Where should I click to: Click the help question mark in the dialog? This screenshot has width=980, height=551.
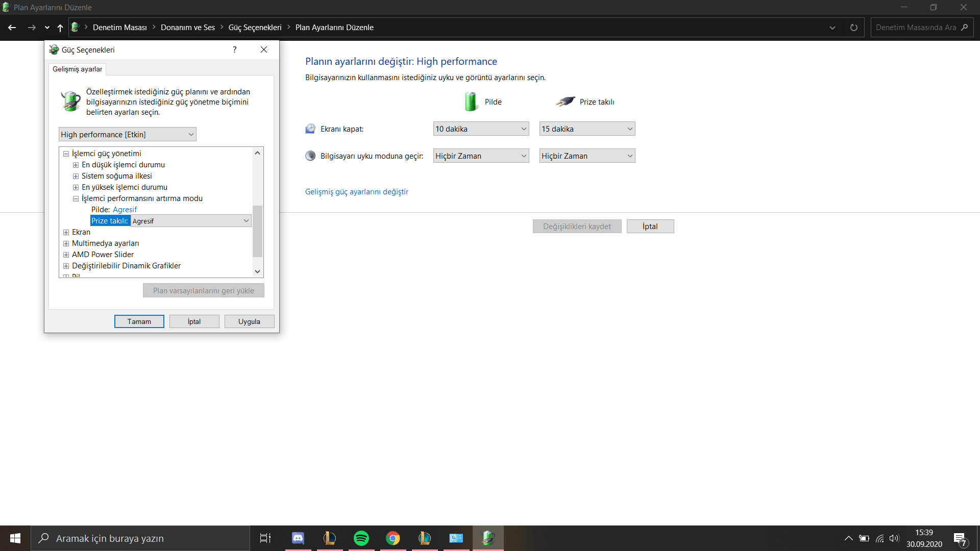[235, 49]
